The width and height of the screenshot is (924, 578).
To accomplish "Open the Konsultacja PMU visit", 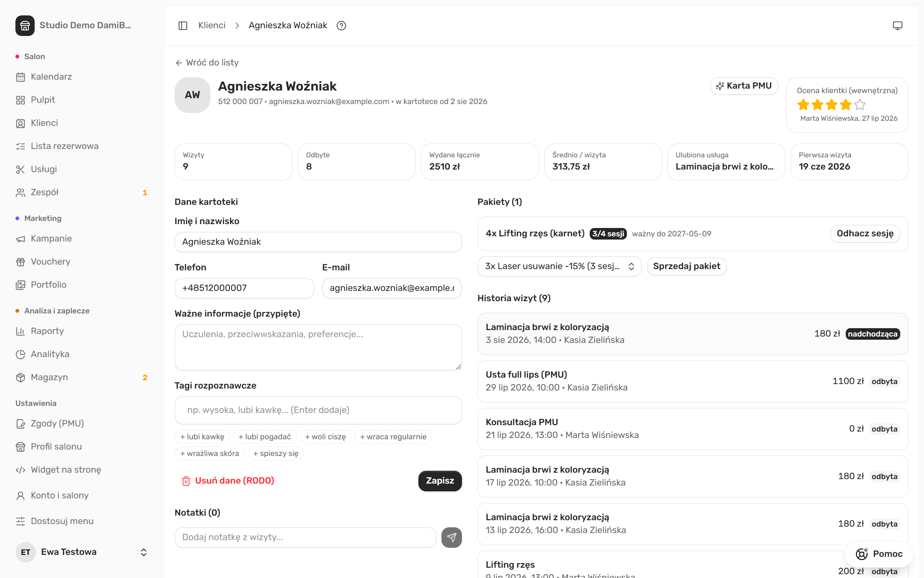I will (x=693, y=429).
